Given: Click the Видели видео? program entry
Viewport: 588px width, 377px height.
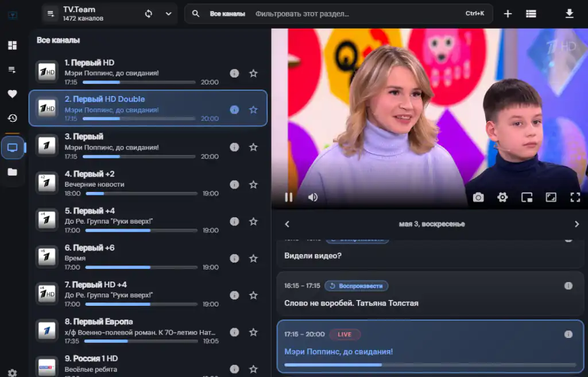Looking at the screenshot, I should (x=430, y=254).
